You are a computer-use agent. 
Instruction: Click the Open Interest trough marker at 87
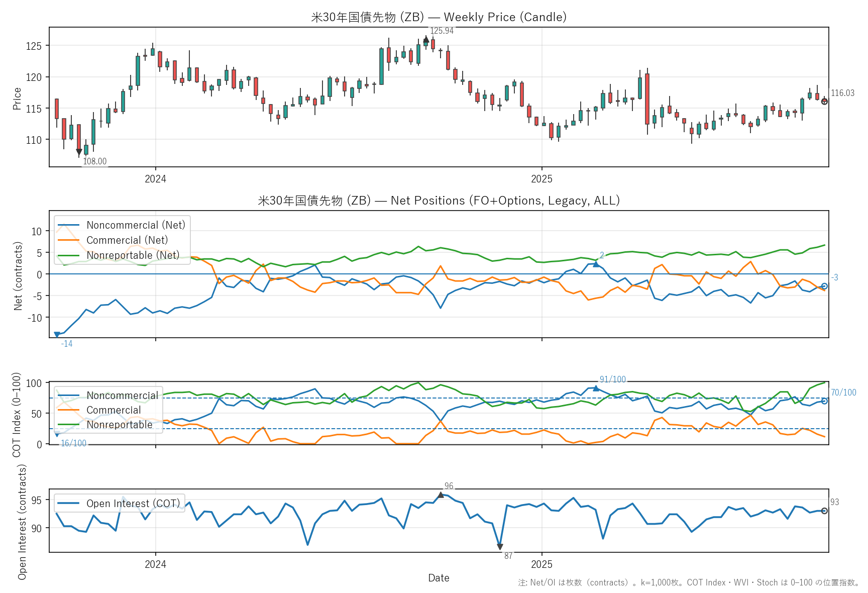click(x=500, y=547)
